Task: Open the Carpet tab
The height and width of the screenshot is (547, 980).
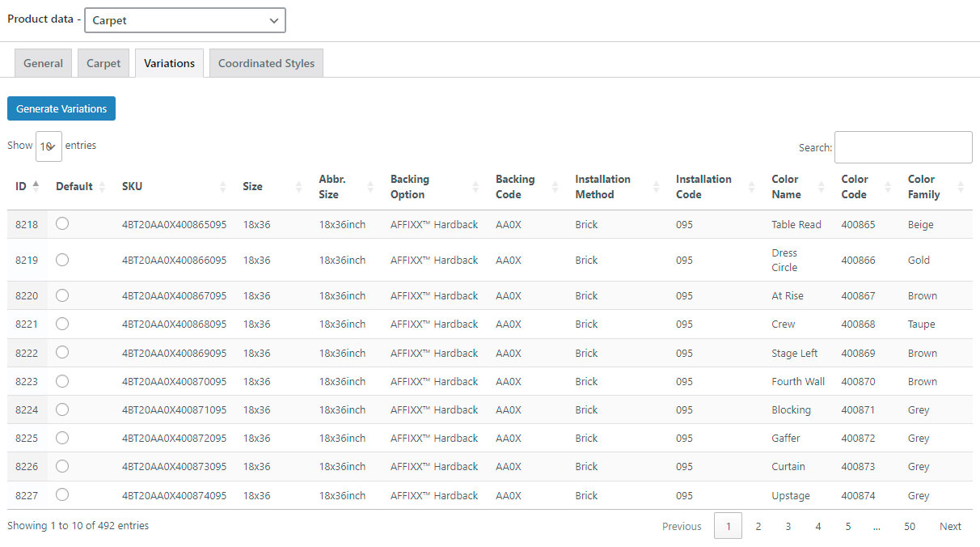Action: tap(103, 63)
